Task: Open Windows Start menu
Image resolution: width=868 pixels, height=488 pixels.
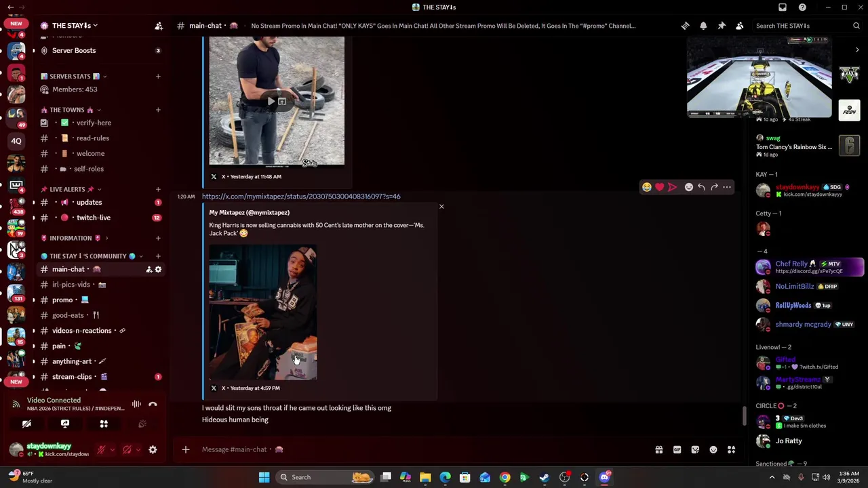Action: 264,477
